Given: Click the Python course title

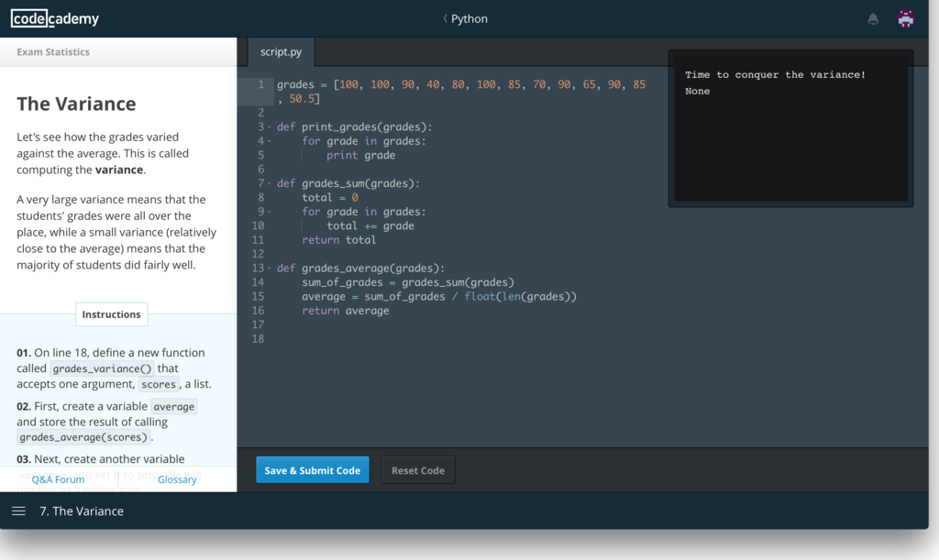Looking at the screenshot, I should (x=469, y=18).
